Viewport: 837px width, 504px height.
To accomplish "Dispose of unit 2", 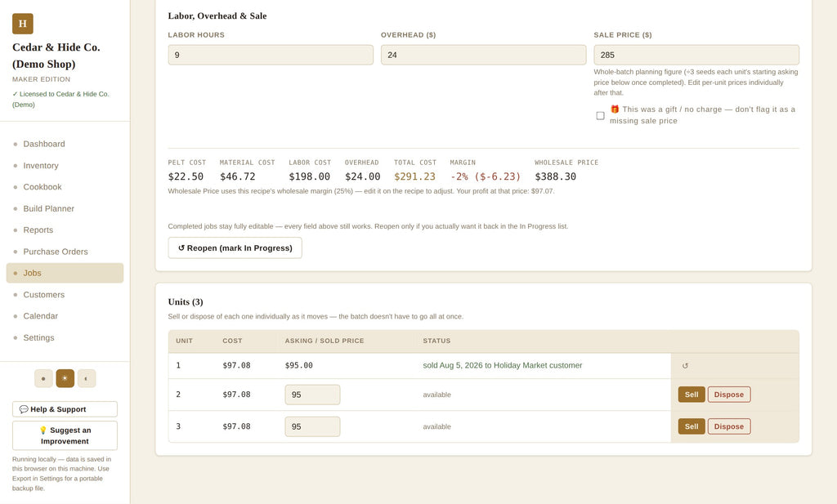I will tap(728, 395).
